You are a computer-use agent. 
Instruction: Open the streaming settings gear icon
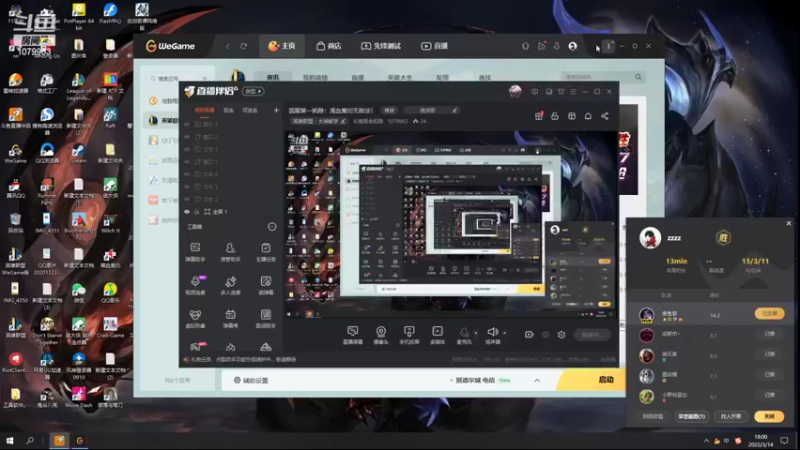(561, 335)
